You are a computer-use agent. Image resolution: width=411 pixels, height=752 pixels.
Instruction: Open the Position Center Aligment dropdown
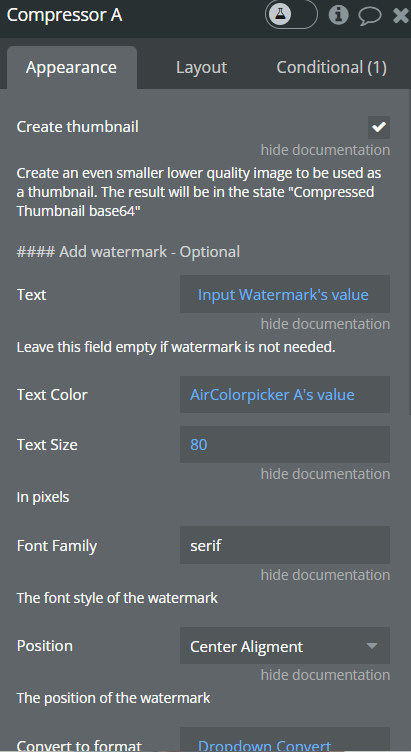pyautogui.click(x=285, y=646)
